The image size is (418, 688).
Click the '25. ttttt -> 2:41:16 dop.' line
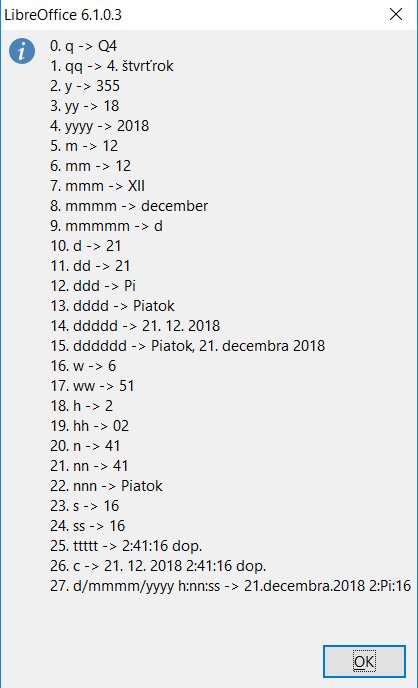126,546
